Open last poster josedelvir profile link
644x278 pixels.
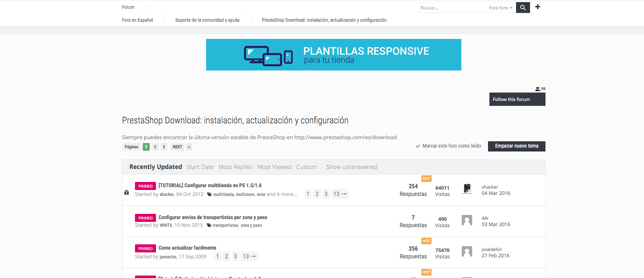[492, 249]
